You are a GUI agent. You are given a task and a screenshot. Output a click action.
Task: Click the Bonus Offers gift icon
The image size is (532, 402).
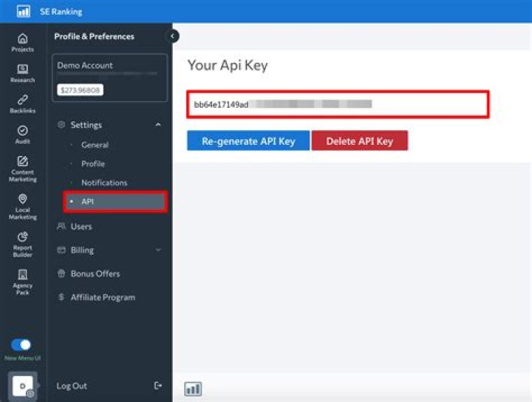(x=61, y=273)
